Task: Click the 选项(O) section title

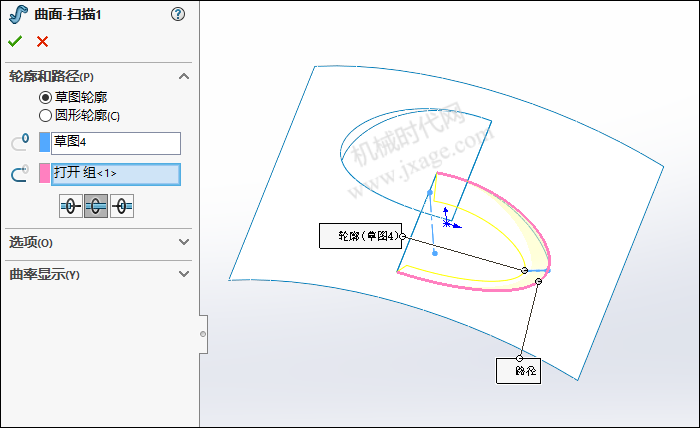Action: coord(31,242)
